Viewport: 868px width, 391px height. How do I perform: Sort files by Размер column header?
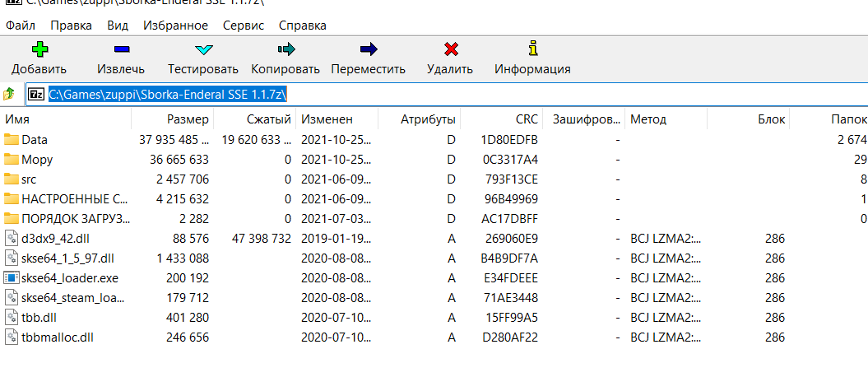tap(188, 119)
